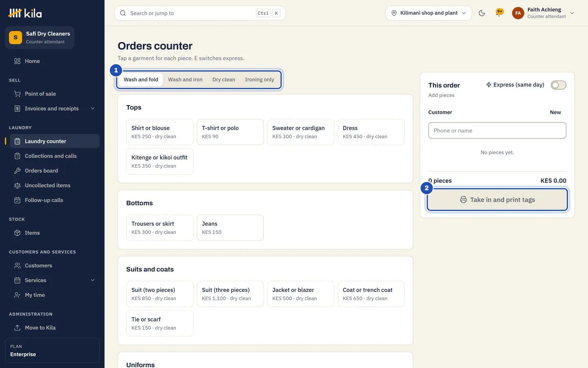Viewport: 588px width, 368px height.
Task: Open Point of sale cart icon
Action: 17,94
